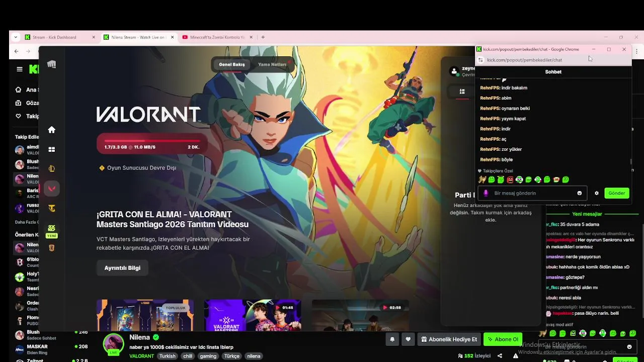Click the angry red emote in popout chat
The image size is (644, 362).
(x=510, y=179)
